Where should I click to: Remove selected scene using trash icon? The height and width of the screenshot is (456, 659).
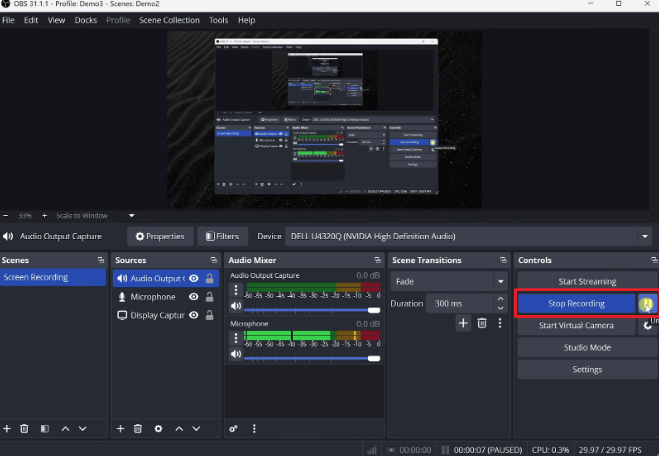tap(24, 429)
